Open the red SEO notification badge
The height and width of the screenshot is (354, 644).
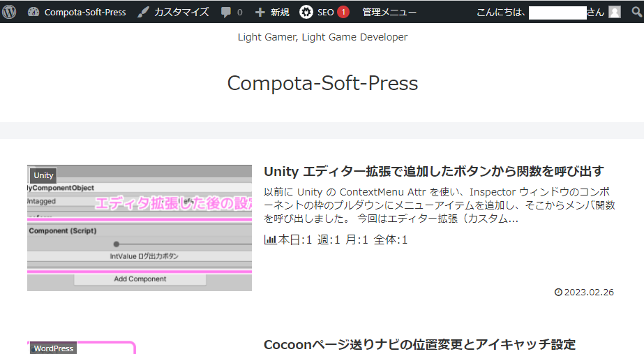click(343, 13)
